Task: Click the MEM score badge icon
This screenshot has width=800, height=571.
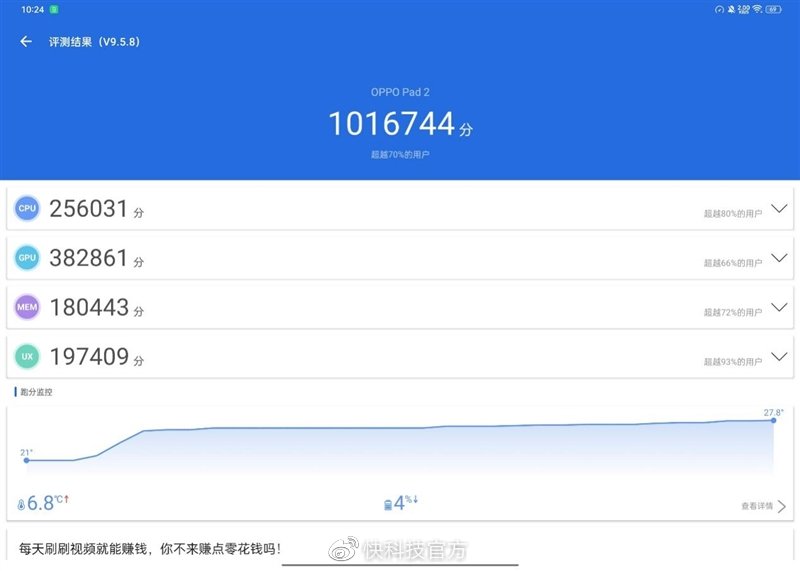Action: pyautogui.click(x=27, y=307)
